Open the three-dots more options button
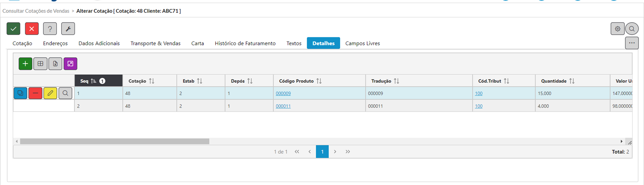This screenshot has height=185, width=644. pos(632,43)
